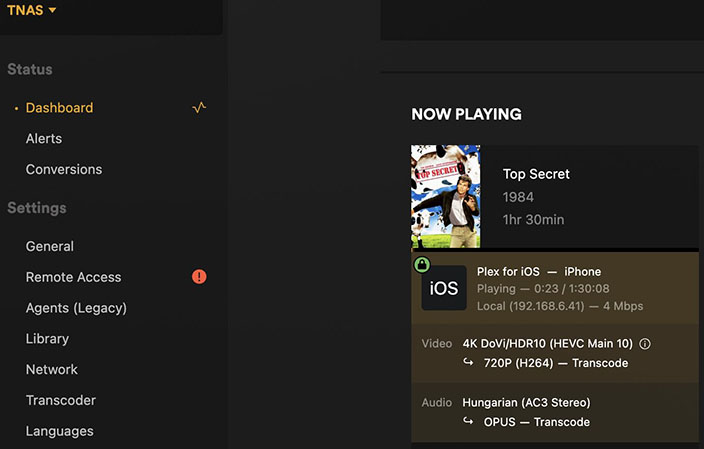Open General settings
Image resolution: width=704 pixels, height=449 pixels.
[x=49, y=247]
